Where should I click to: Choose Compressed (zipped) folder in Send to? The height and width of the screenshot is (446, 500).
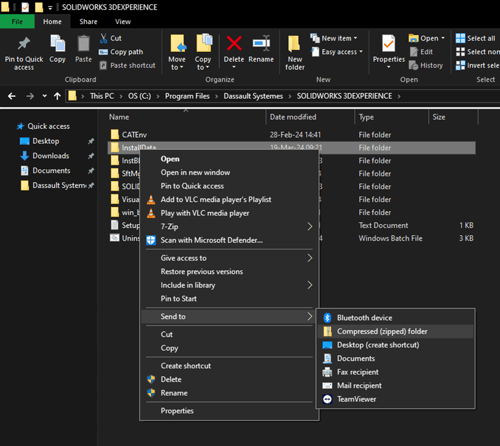pyautogui.click(x=395, y=331)
